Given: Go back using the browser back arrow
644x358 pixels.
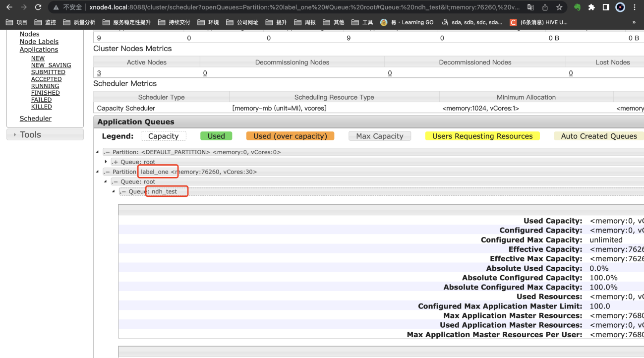Looking at the screenshot, I should tap(9, 7).
